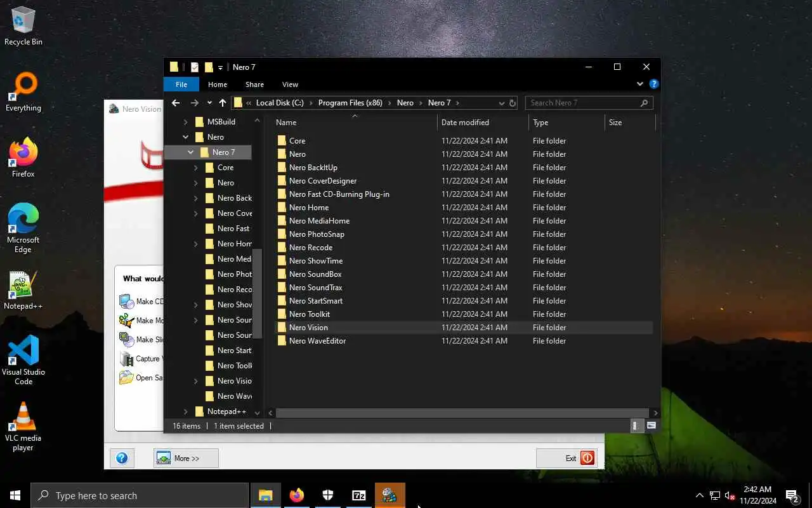Open Windows Start menu
Image resolution: width=812 pixels, height=508 pixels.
point(15,495)
